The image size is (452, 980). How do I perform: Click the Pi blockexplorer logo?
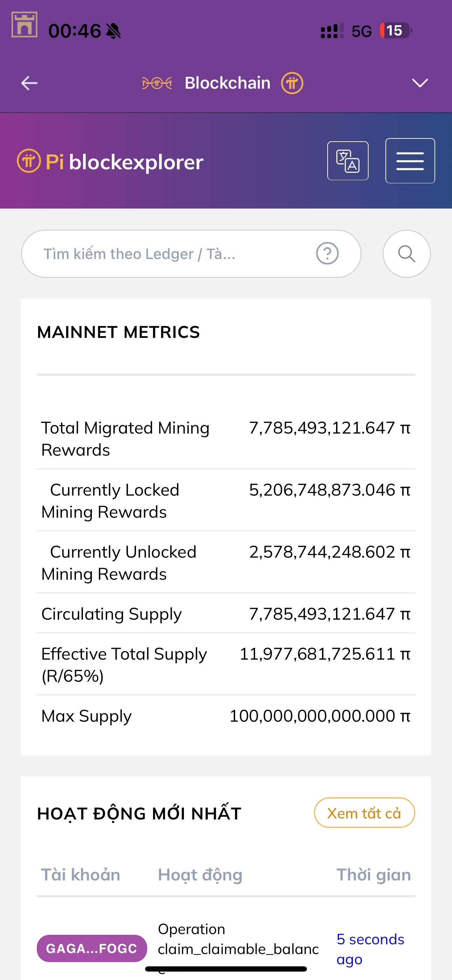pos(110,162)
